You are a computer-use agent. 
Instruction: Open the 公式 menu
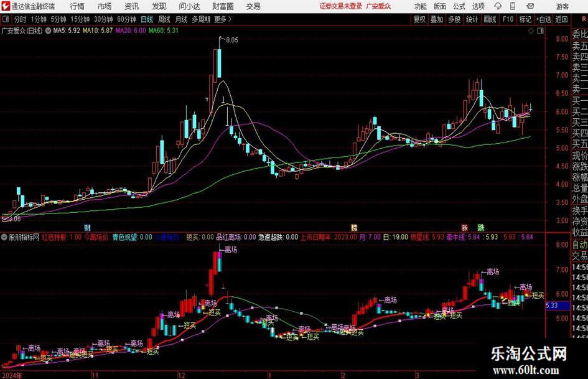(459, 6)
